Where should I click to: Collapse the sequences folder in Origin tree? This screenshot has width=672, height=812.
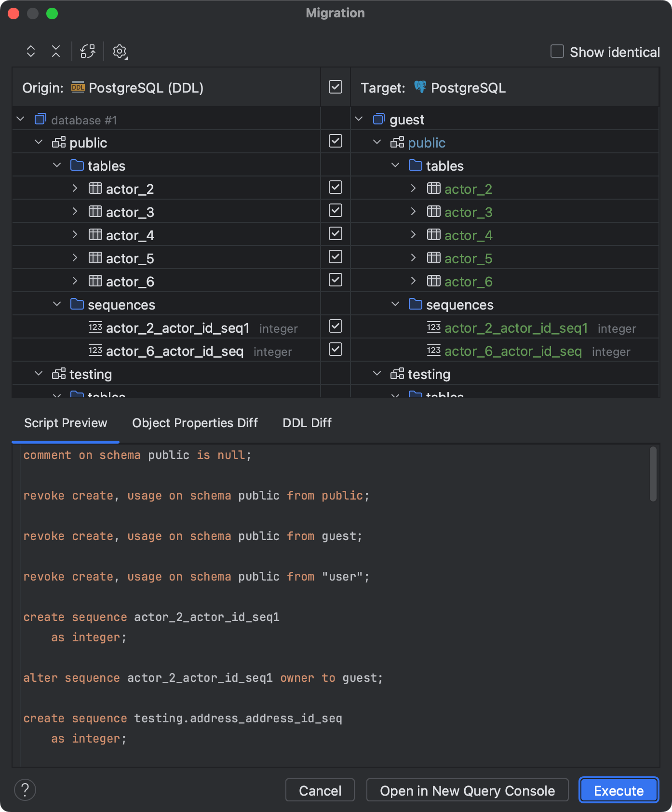57,304
